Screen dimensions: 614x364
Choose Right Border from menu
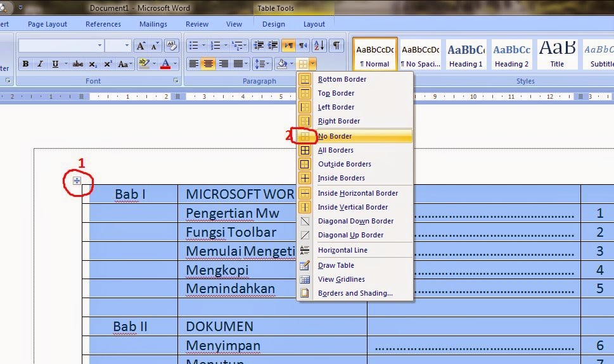(x=355, y=121)
